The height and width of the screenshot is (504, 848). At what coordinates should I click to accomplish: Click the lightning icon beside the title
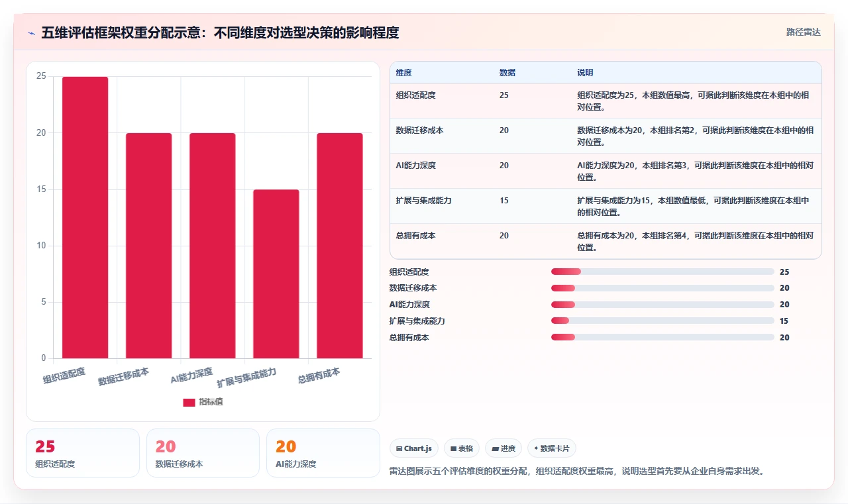(32, 33)
